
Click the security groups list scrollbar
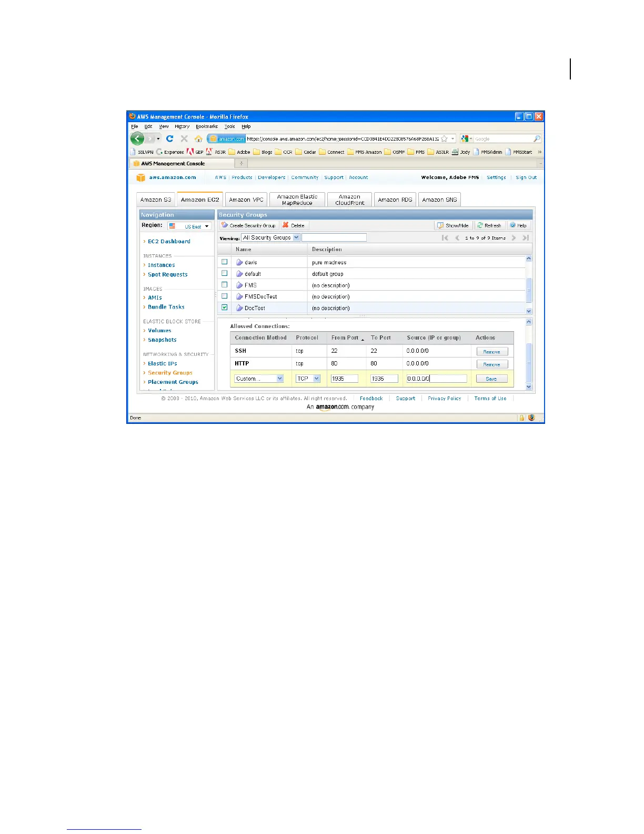pos(529,285)
